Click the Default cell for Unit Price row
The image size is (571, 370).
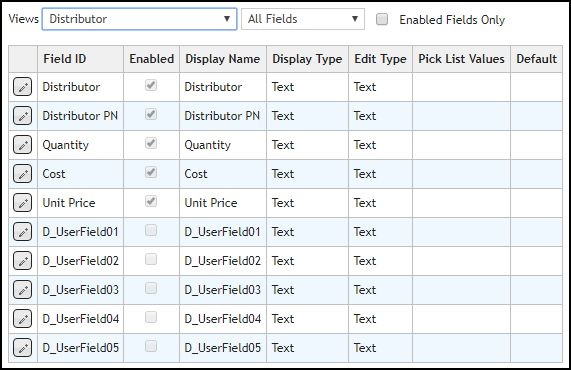[x=536, y=203]
